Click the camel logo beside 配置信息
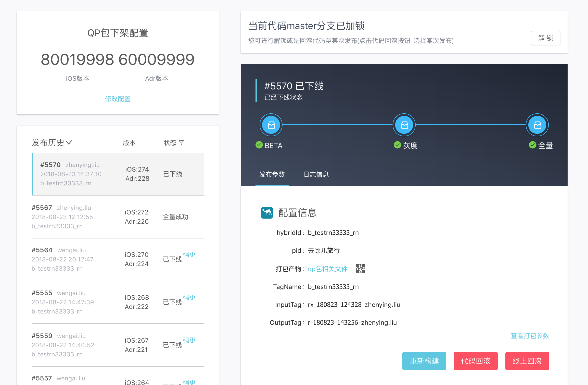The height and width of the screenshot is (385, 588). pos(267,213)
